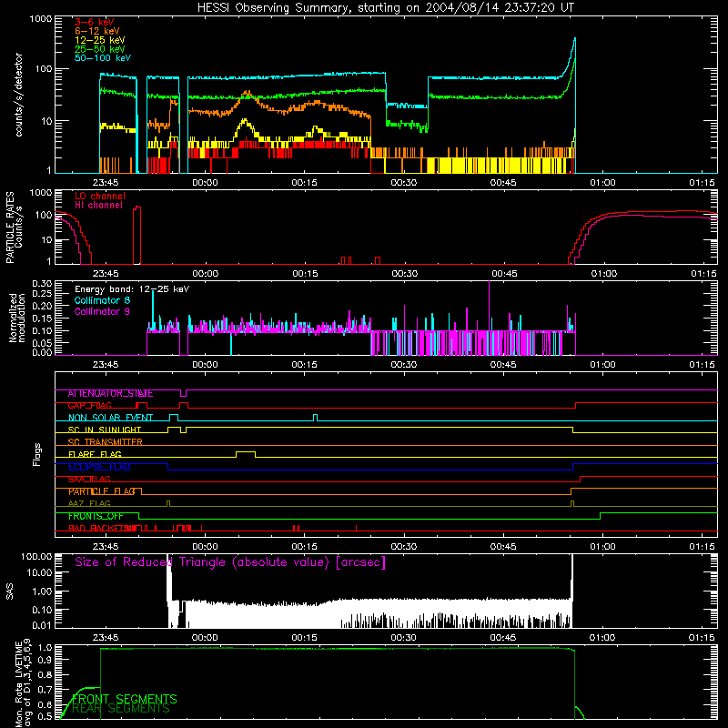Click the AAZ_FLAG label
Viewport: 728px width, 728px height.
(89, 503)
